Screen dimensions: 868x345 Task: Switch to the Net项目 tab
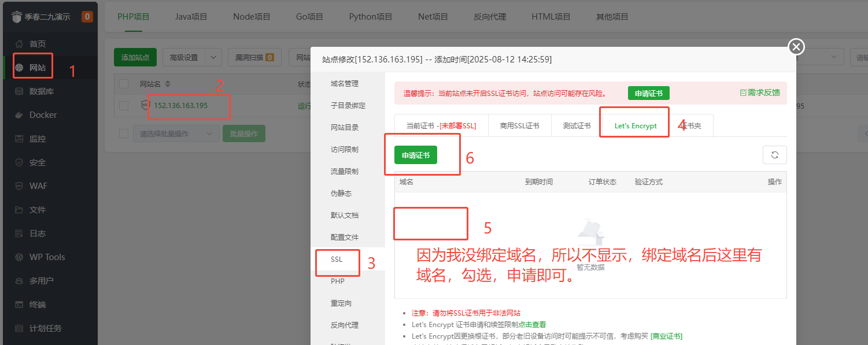coord(433,17)
